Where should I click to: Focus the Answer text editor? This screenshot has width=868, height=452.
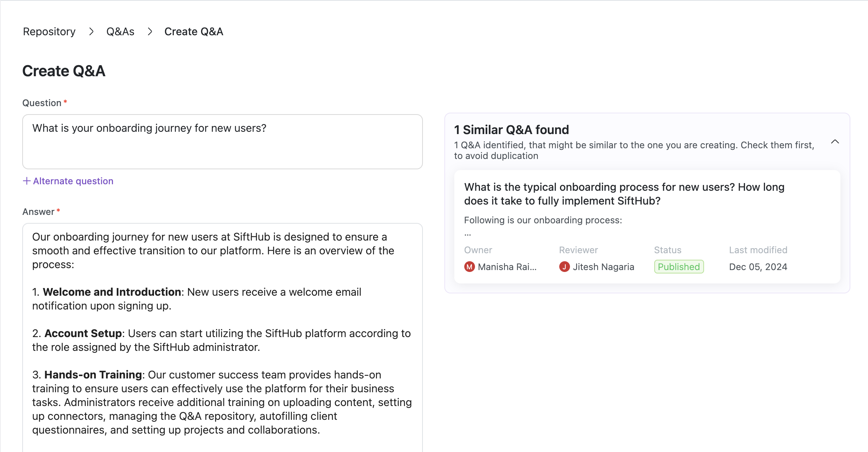tap(222, 337)
